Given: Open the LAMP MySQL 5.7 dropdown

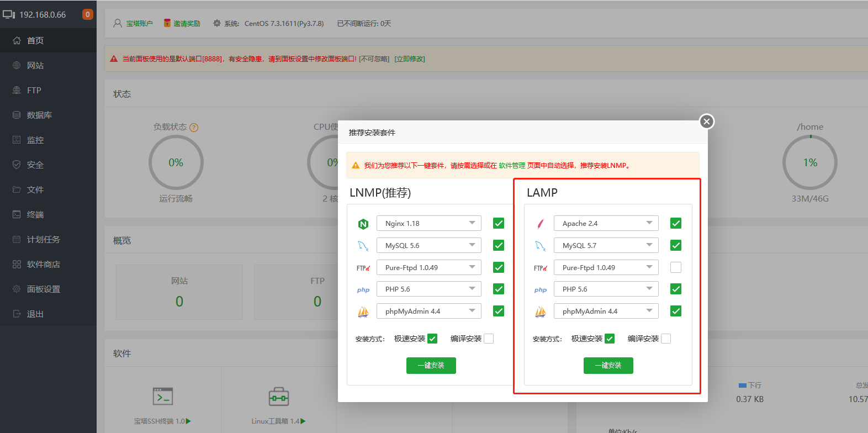Looking at the screenshot, I should pos(606,245).
